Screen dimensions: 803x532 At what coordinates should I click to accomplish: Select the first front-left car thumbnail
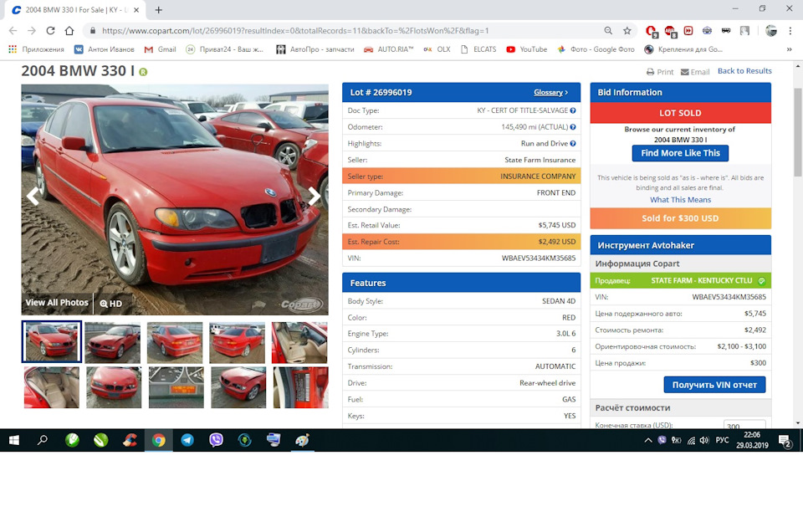(x=52, y=341)
